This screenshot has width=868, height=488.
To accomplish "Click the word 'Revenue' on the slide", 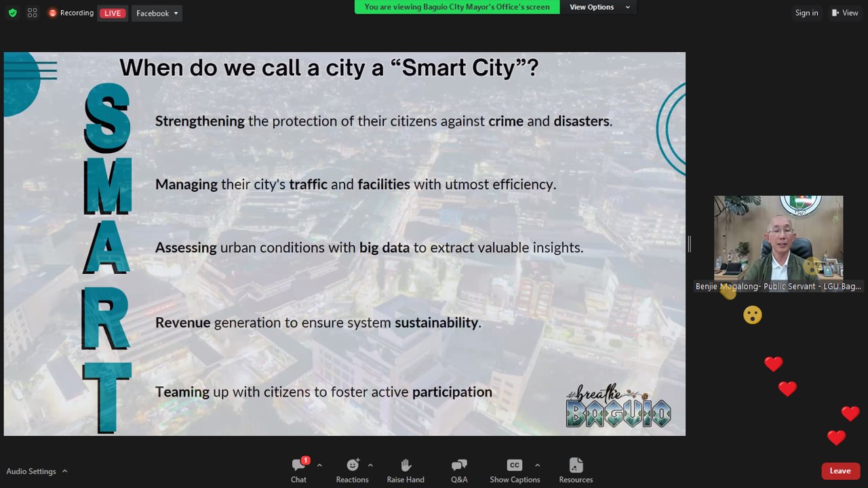I will [183, 323].
